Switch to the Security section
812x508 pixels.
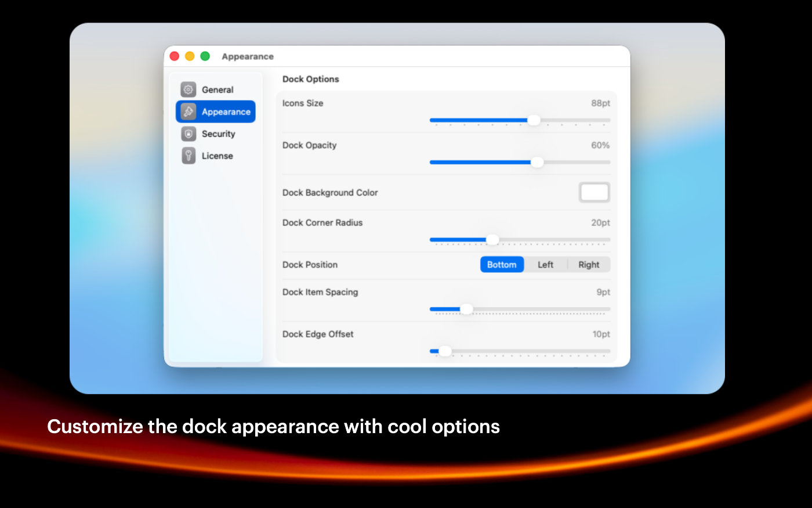tap(218, 134)
